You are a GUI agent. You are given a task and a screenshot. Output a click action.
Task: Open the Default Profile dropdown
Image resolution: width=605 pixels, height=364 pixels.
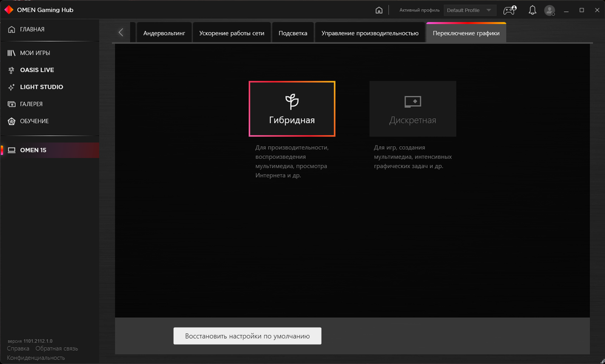(x=470, y=10)
